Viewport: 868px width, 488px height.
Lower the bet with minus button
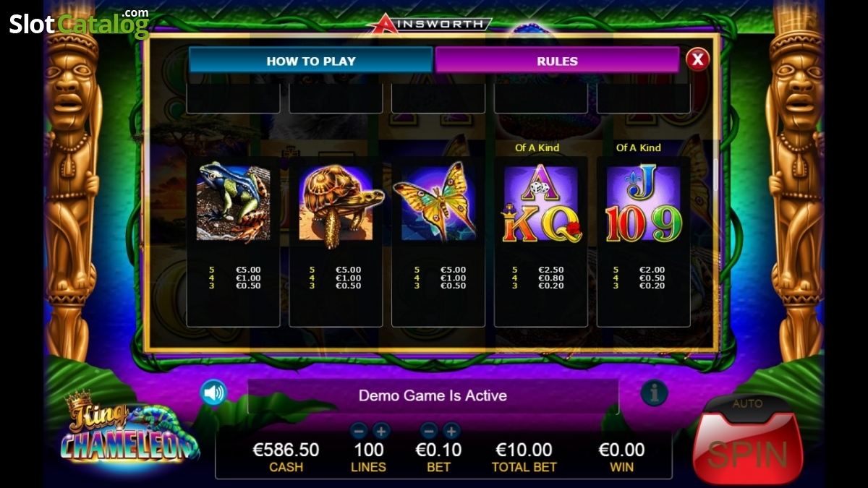[x=429, y=432]
